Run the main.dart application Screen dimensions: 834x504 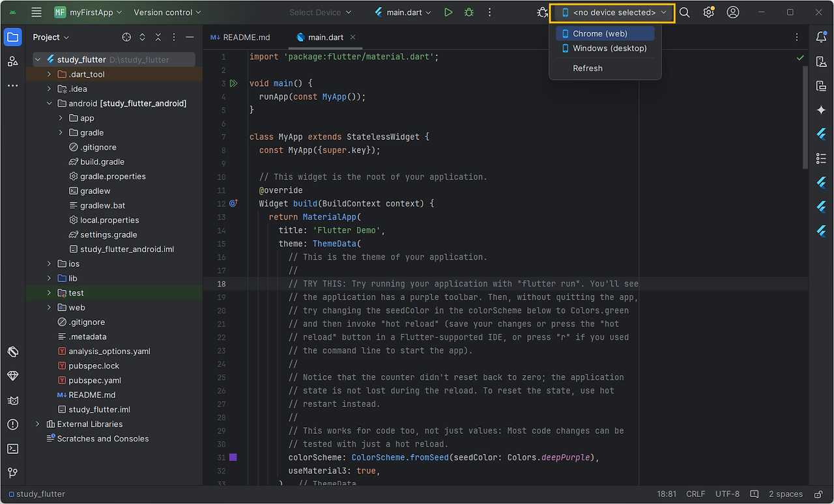click(x=448, y=11)
